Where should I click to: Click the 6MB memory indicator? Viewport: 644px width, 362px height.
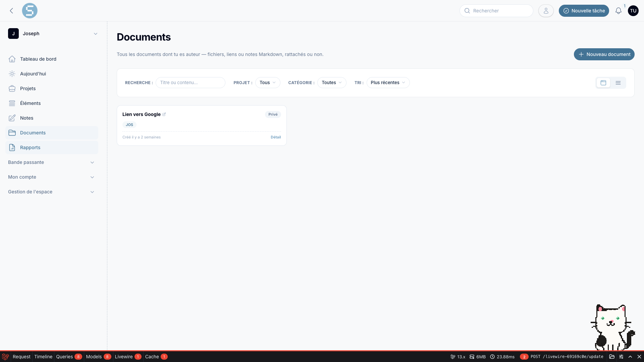(x=478, y=357)
